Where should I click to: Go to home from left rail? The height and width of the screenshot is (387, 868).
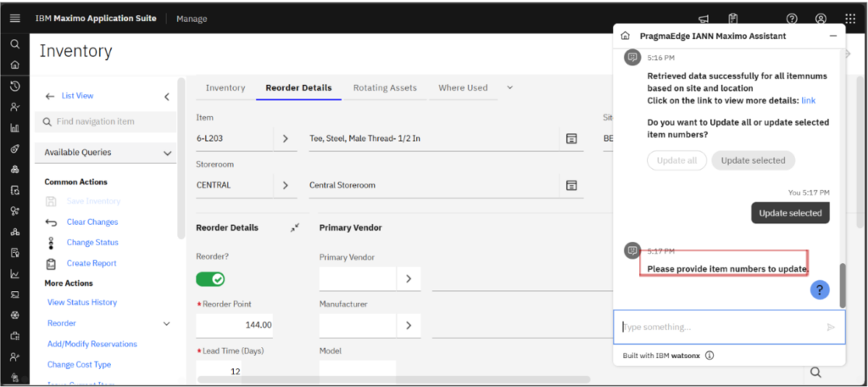click(x=15, y=64)
